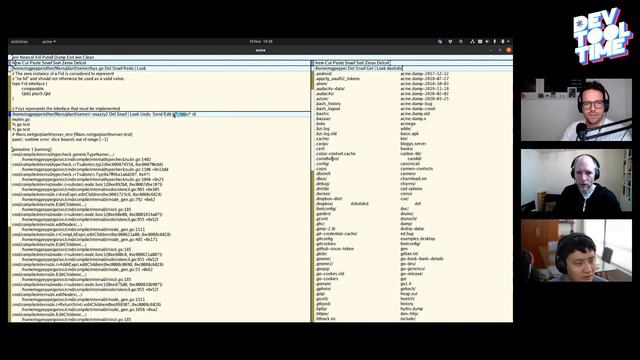Click the mains.go line in output window
Viewport: 640px width, 360px height.
21,120
